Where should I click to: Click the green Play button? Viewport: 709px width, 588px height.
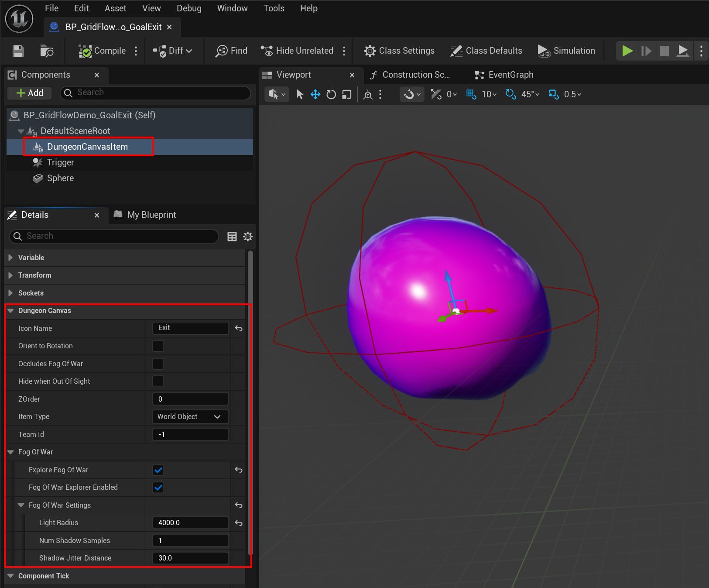627,51
